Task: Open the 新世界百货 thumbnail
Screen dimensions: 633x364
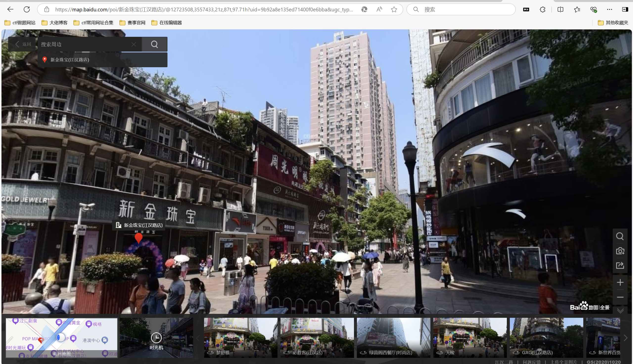Action: tap(603, 338)
